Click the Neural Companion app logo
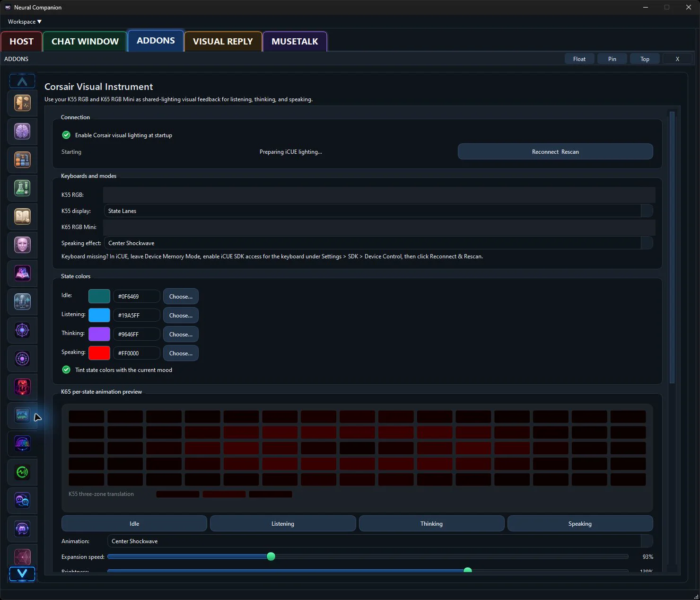This screenshot has width=700, height=600. click(x=8, y=7)
